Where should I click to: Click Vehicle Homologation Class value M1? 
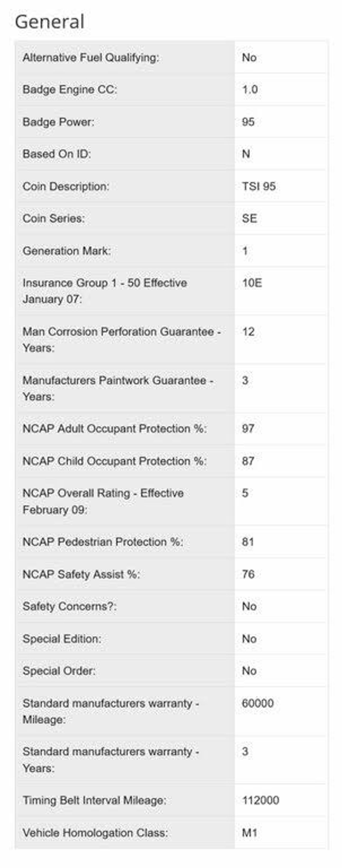249,833
